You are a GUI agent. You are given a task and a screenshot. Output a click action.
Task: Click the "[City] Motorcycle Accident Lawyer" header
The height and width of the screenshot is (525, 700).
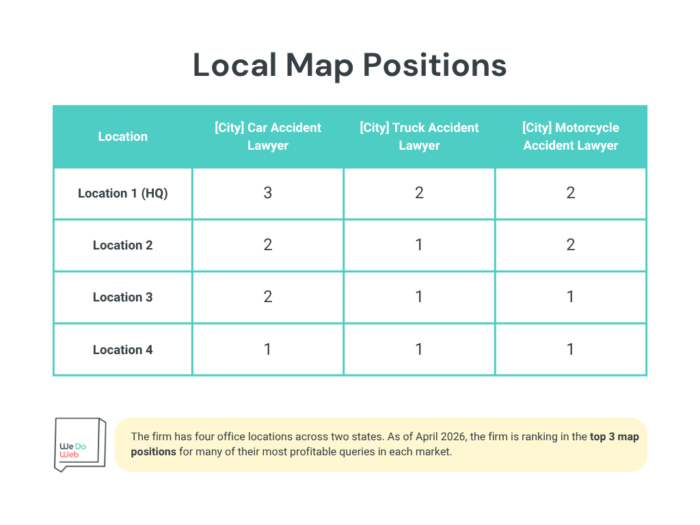pyautogui.click(x=571, y=137)
